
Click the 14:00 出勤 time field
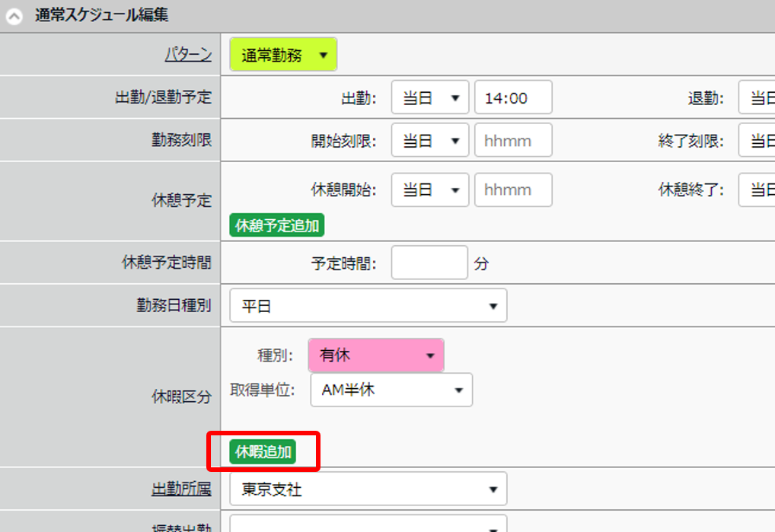[x=513, y=97]
